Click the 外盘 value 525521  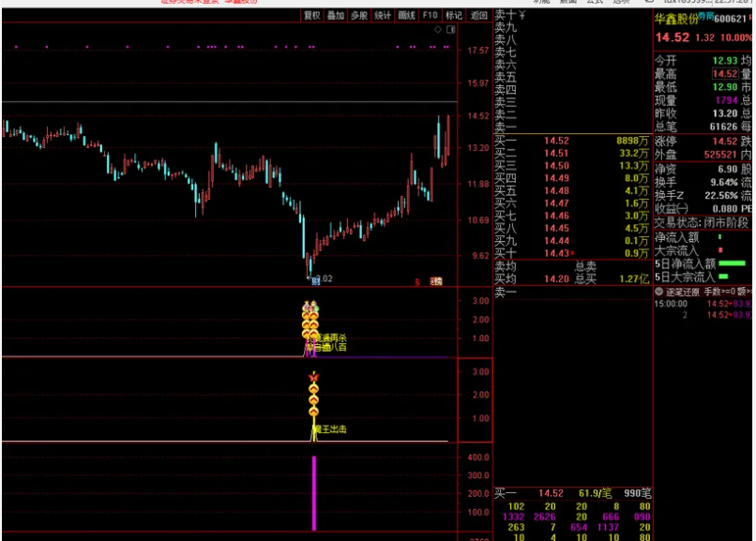pos(720,155)
